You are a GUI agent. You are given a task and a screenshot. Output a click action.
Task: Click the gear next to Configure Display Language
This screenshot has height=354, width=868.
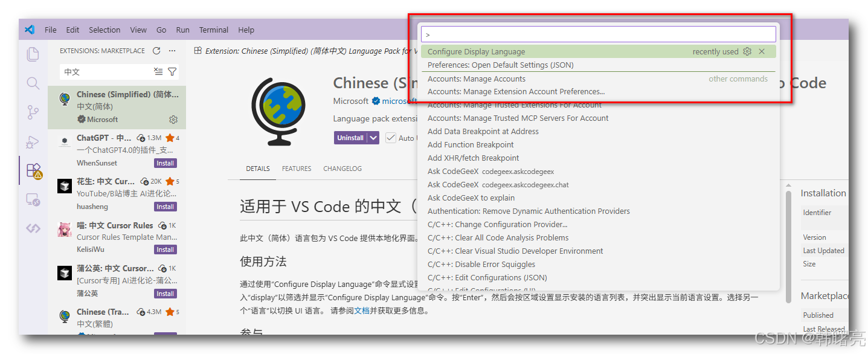pos(747,51)
